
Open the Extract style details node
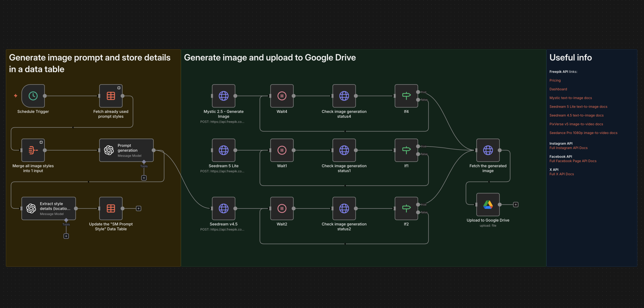pyautogui.click(x=49, y=208)
